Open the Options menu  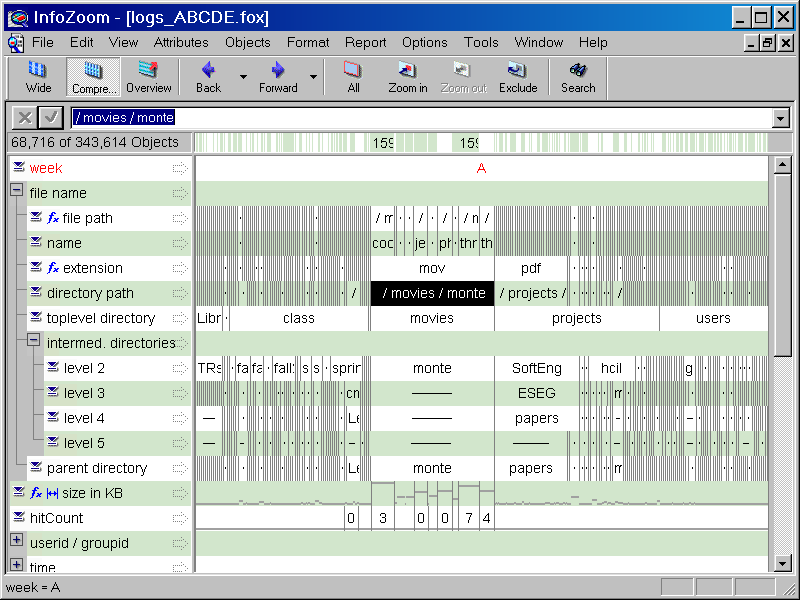click(424, 43)
